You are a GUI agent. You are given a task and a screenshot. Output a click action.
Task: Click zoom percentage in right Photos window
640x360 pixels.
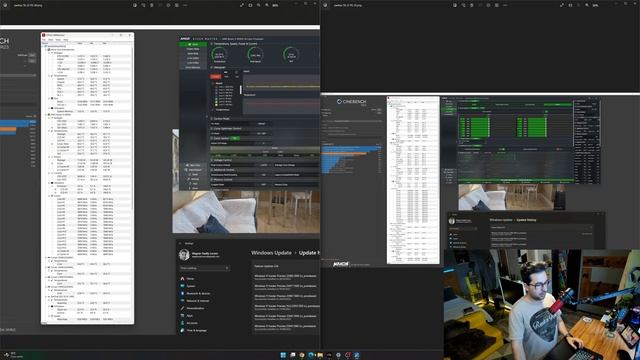pyautogui.click(x=595, y=5)
